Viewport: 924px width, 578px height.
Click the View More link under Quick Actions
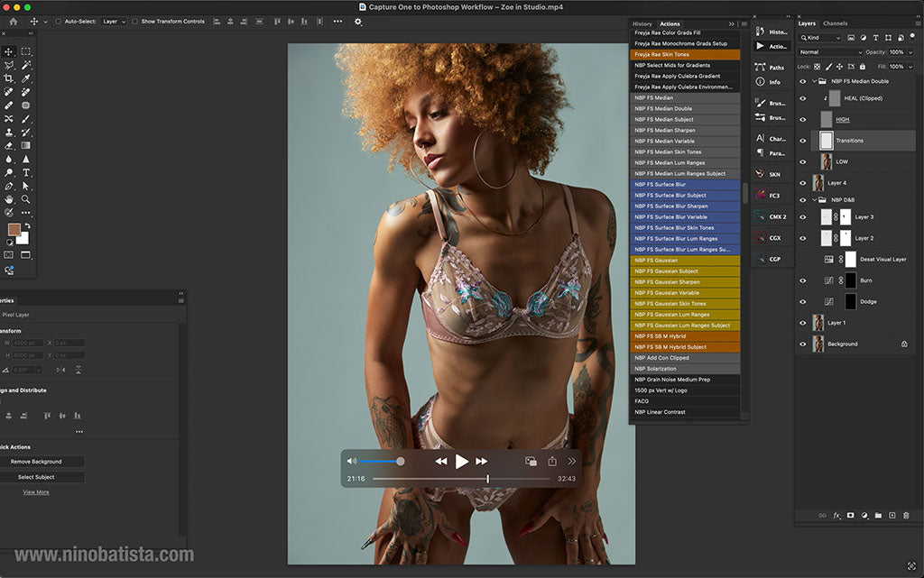pyautogui.click(x=34, y=491)
